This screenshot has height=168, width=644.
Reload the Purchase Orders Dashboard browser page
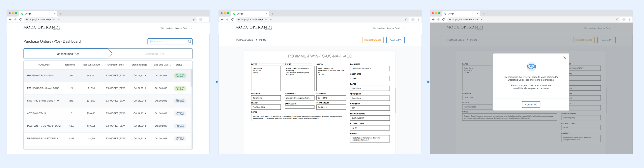(x=20, y=20)
